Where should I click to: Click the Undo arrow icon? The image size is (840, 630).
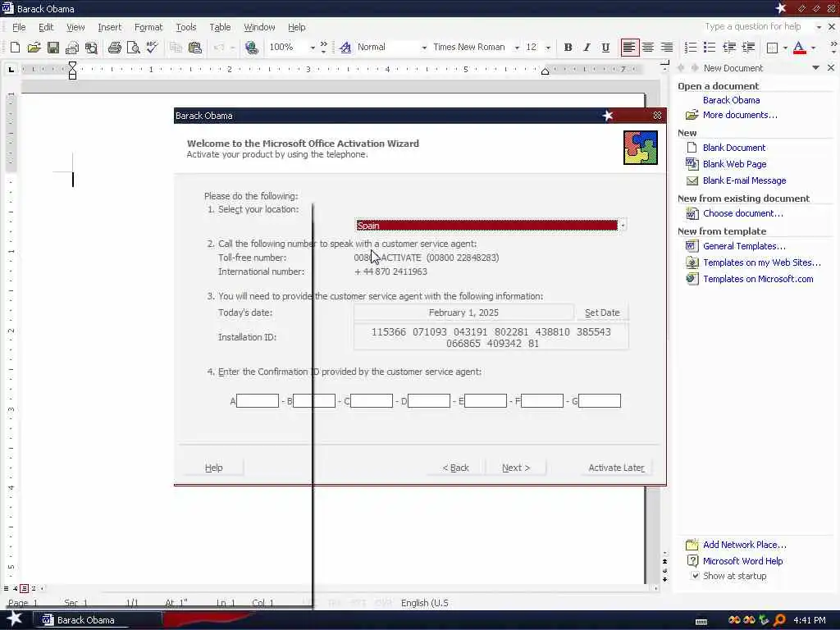pos(218,47)
